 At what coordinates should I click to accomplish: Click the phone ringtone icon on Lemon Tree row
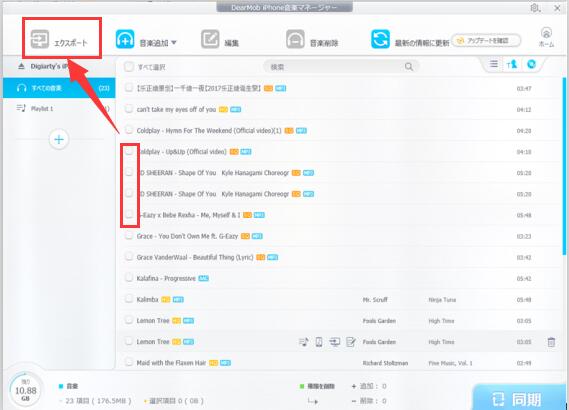click(x=319, y=342)
